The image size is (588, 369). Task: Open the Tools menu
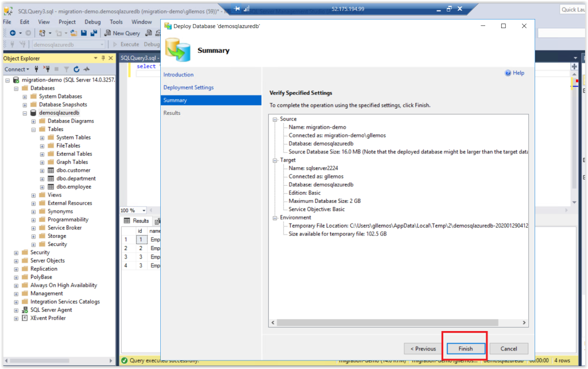[x=116, y=22]
